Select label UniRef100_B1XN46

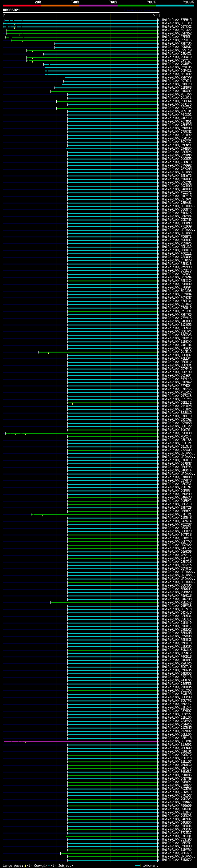(176, 802)
